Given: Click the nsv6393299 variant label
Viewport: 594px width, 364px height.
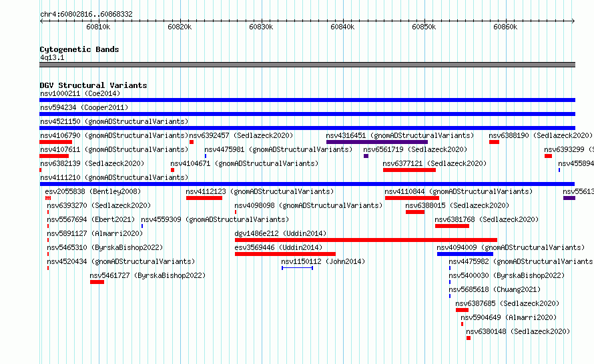Looking at the screenshot, I should [569, 149].
